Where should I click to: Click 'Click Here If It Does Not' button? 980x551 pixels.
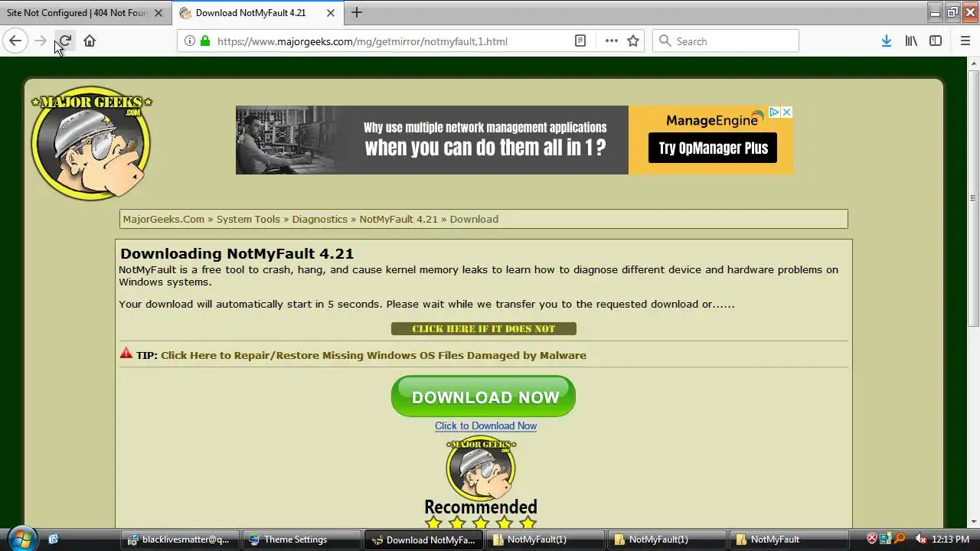[483, 328]
